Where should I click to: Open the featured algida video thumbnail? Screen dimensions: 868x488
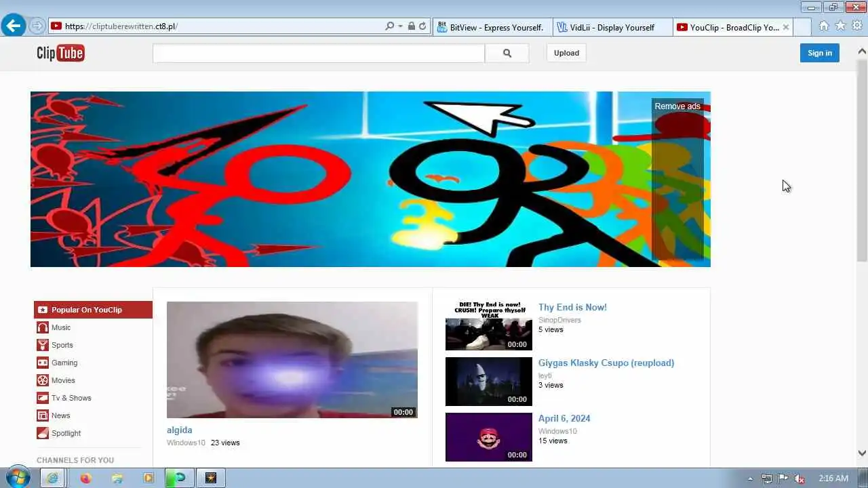tap(292, 360)
